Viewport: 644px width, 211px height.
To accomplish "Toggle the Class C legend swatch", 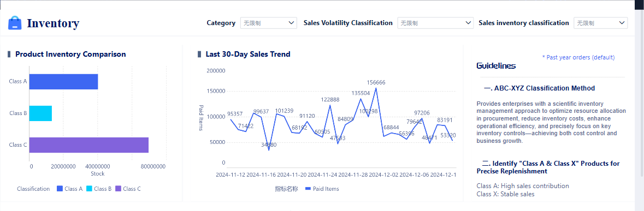I will click(x=119, y=189).
